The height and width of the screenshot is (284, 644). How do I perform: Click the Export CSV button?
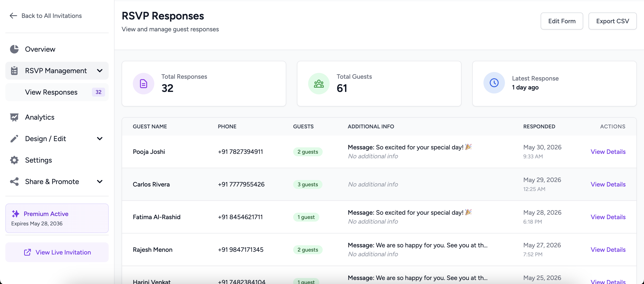[612, 21]
